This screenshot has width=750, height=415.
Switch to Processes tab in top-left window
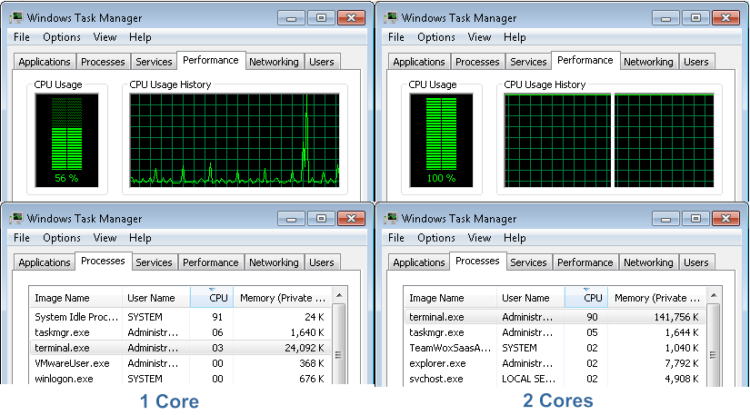click(x=103, y=62)
